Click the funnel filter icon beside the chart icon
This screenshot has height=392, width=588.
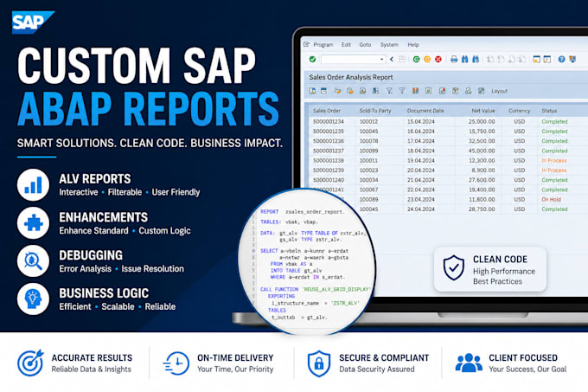pyautogui.click(x=401, y=91)
